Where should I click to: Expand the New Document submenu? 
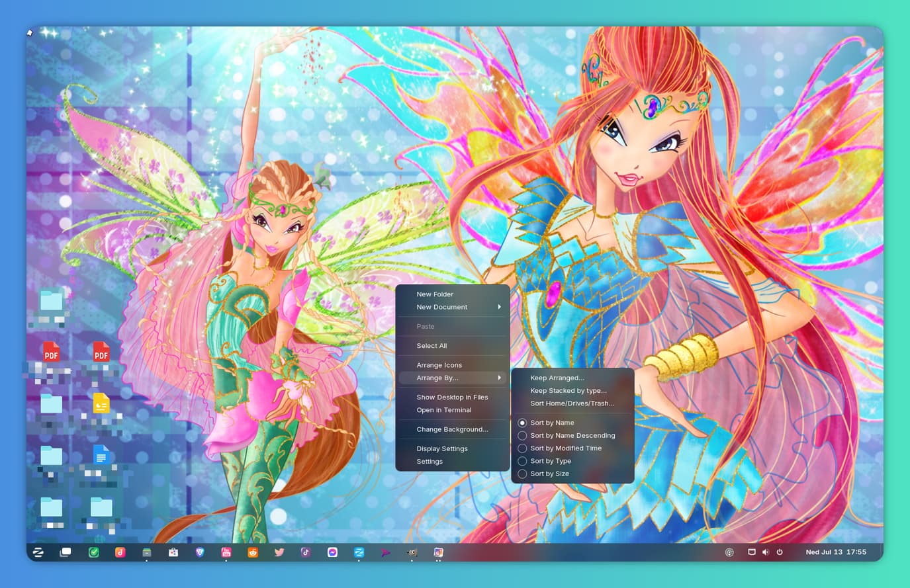coord(453,307)
